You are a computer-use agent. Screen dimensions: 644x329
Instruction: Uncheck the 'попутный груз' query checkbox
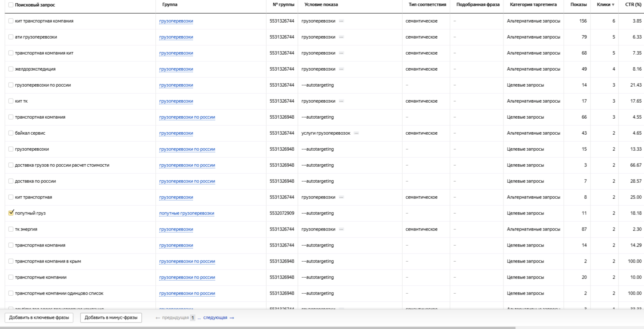(11, 213)
